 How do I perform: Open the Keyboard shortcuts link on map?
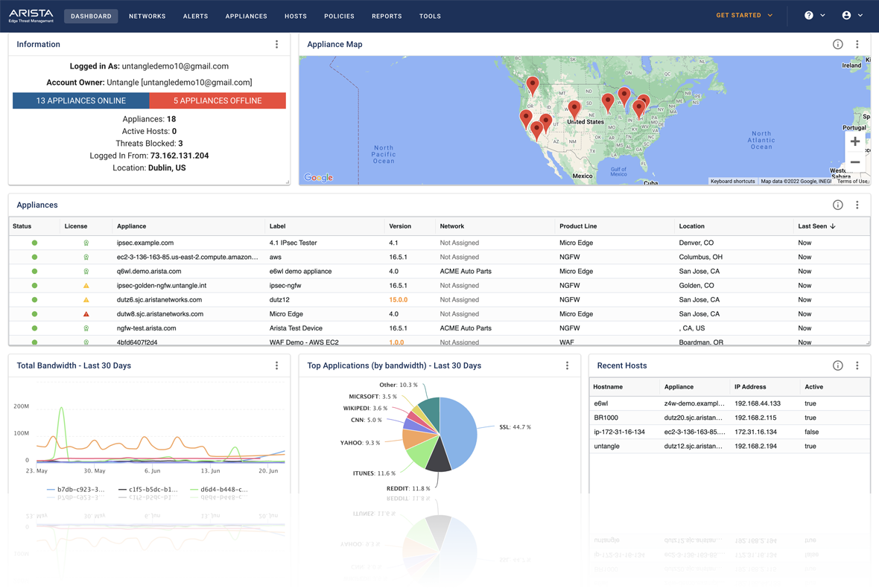[x=733, y=181]
